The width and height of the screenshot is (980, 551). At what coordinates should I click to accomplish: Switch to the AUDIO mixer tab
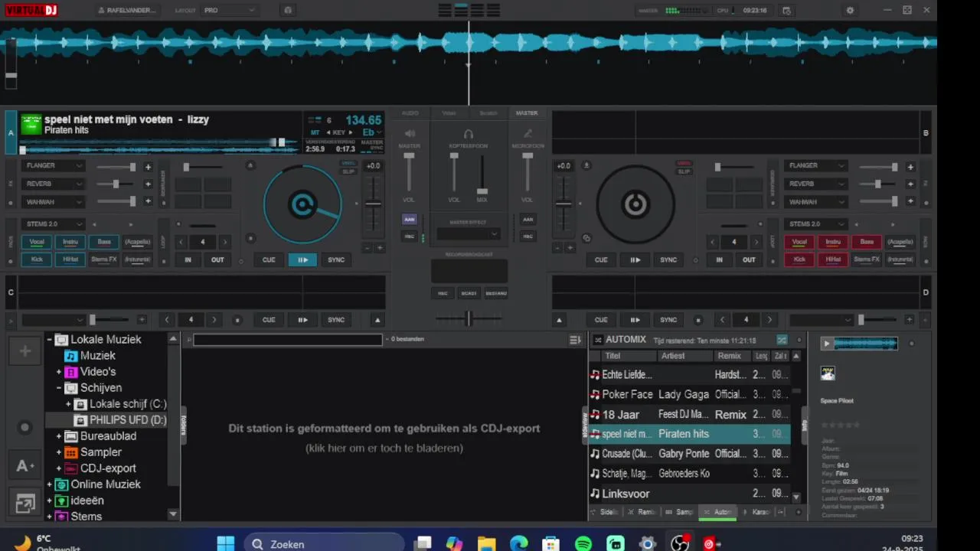click(x=410, y=113)
